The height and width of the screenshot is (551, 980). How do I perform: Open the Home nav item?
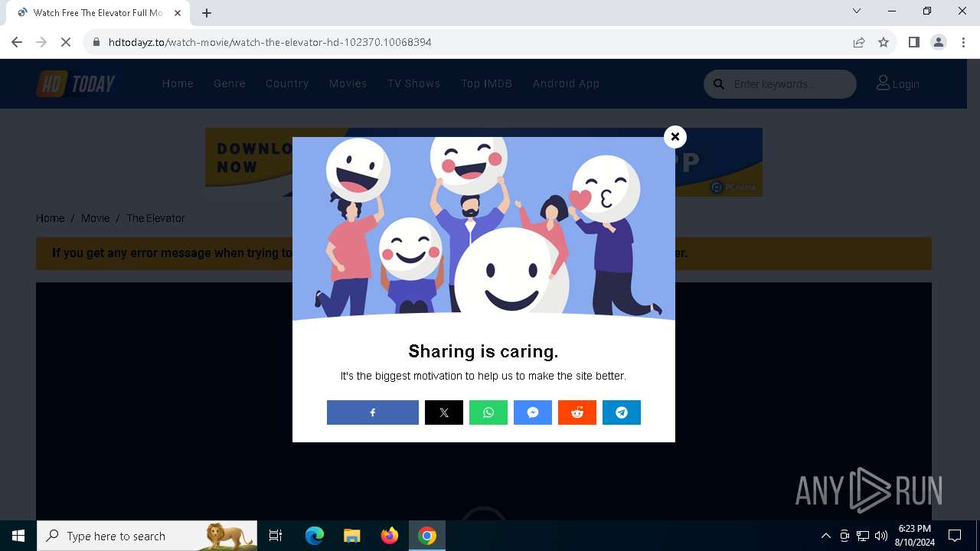pyautogui.click(x=178, y=83)
